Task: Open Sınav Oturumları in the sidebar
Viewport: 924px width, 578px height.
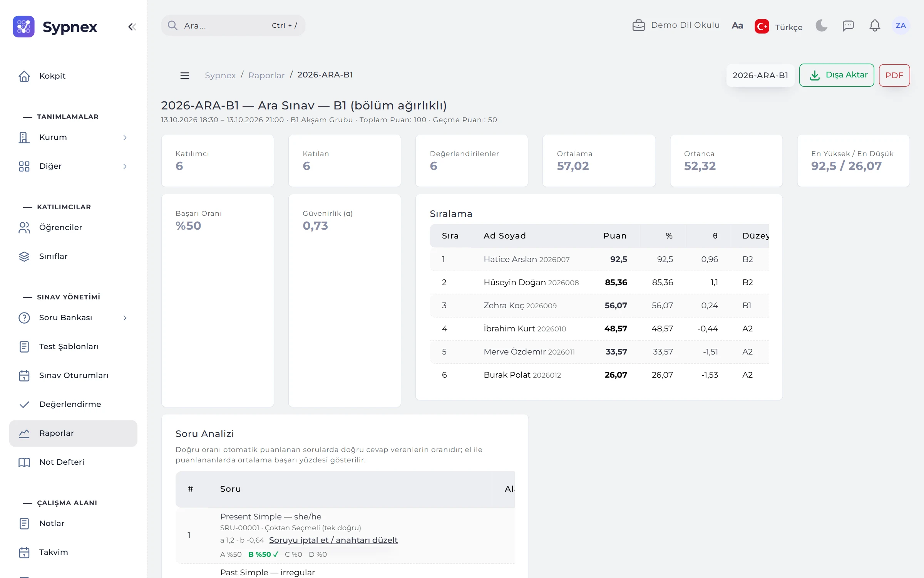Action: click(73, 375)
